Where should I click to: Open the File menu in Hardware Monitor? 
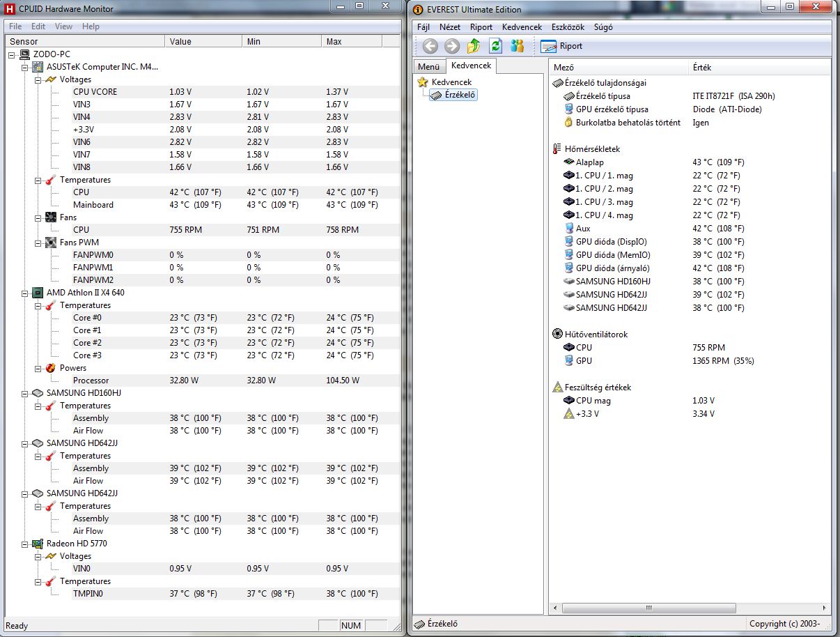[x=15, y=26]
